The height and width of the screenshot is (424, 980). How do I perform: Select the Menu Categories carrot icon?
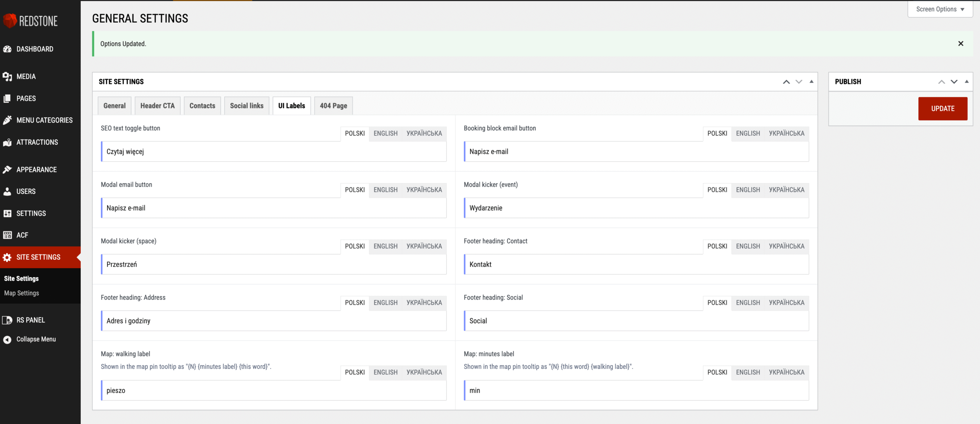7,120
